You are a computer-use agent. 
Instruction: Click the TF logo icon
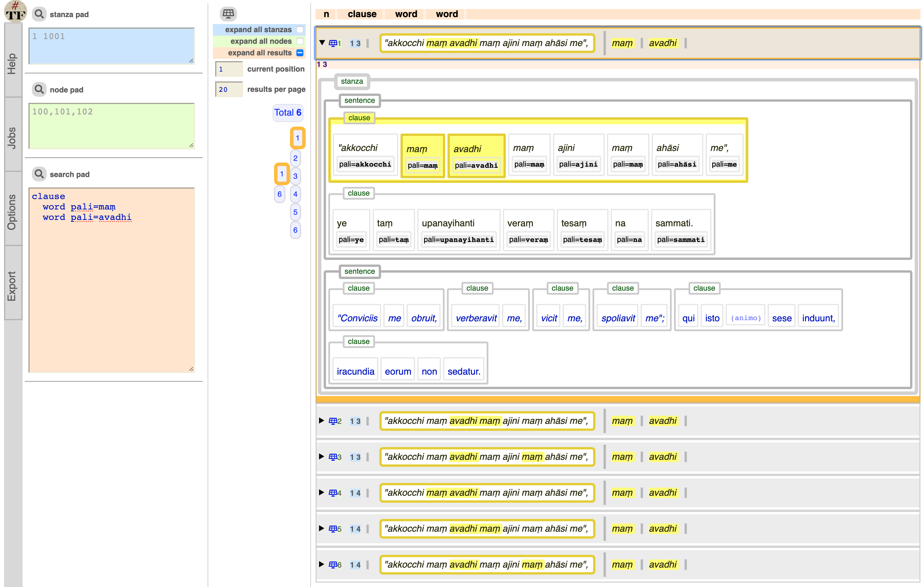coord(15,12)
